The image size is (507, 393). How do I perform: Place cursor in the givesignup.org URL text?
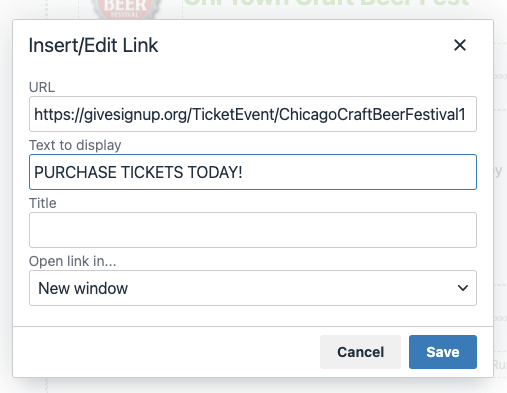[x=250, y=114]
